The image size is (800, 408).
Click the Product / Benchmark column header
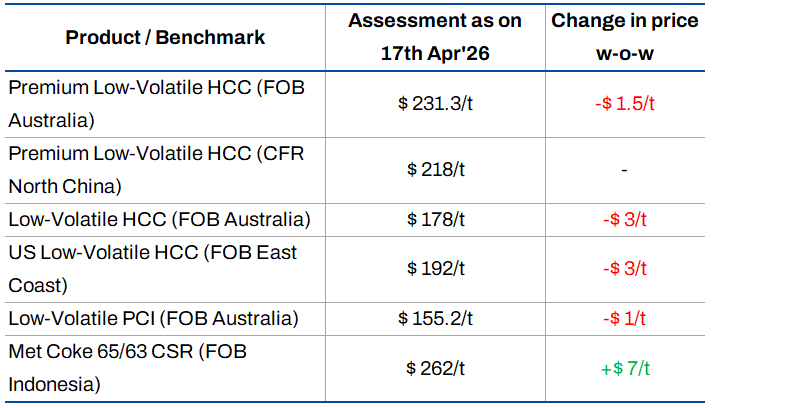pyautogui.click(x=165, y=38)
